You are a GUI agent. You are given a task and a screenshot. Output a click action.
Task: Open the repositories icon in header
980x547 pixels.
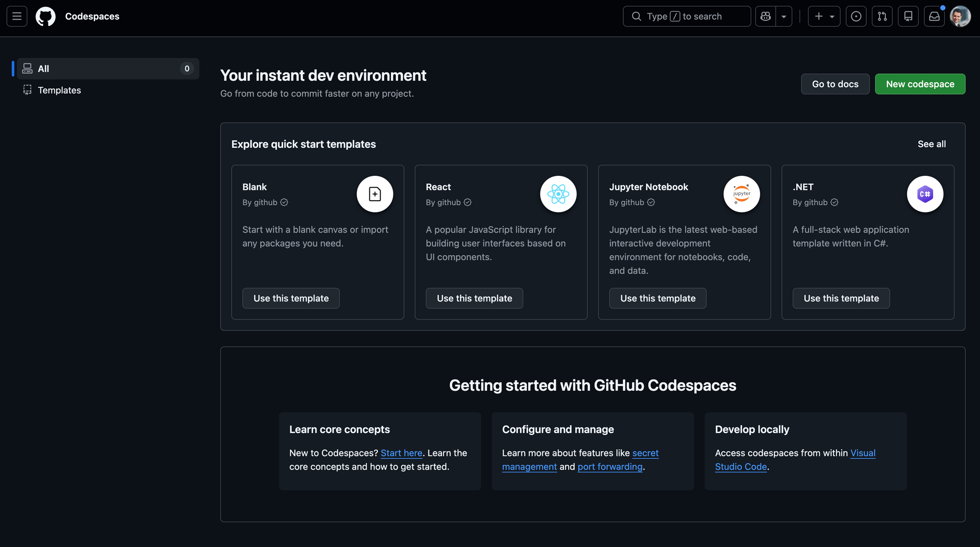908,16
